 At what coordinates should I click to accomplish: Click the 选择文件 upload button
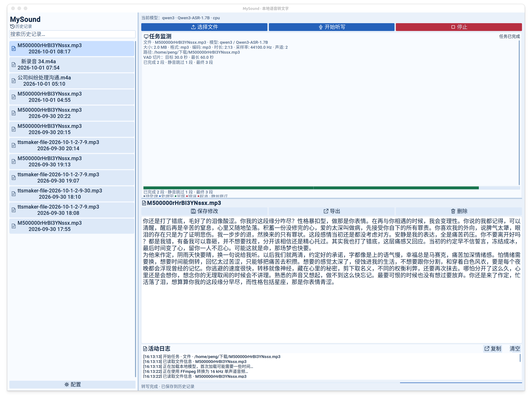(204, 27)
